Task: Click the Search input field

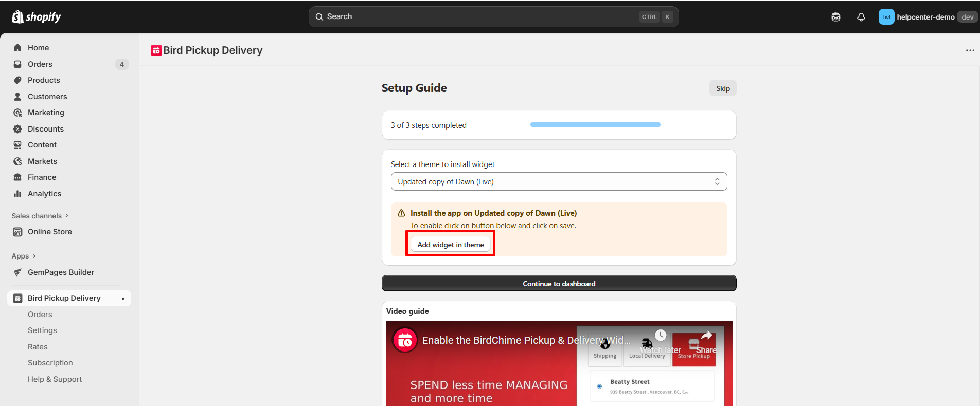Action: point(478,17)
